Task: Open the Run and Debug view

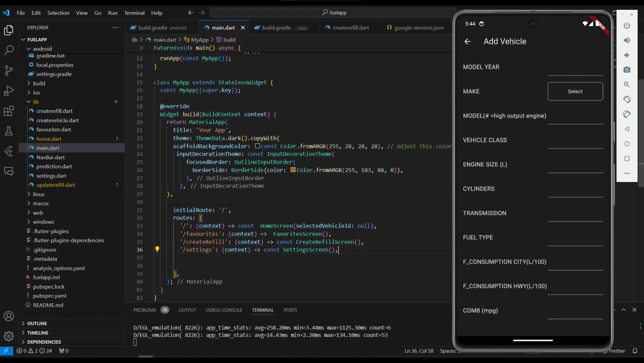Action: coord(8,91)
